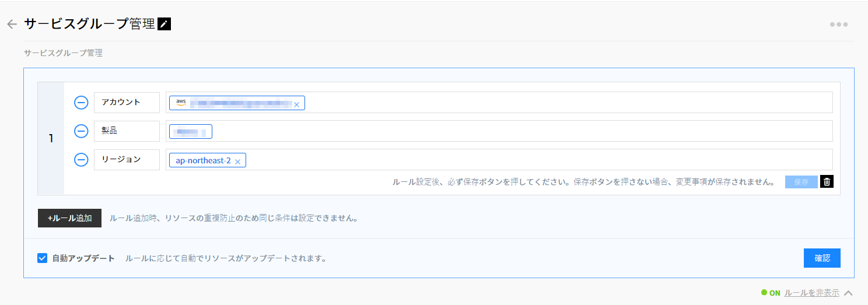
Task: Click the back arrow beside the page title
Action: 12,24
